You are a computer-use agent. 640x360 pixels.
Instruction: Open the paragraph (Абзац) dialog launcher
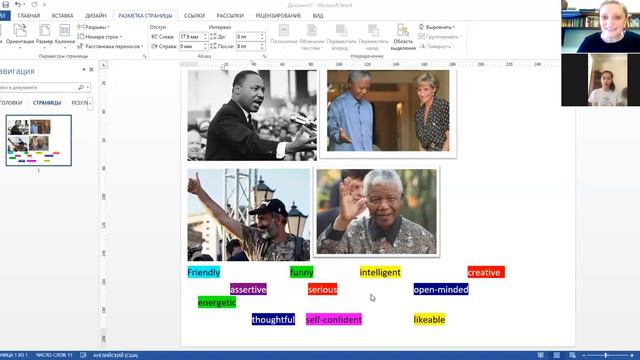264,56
